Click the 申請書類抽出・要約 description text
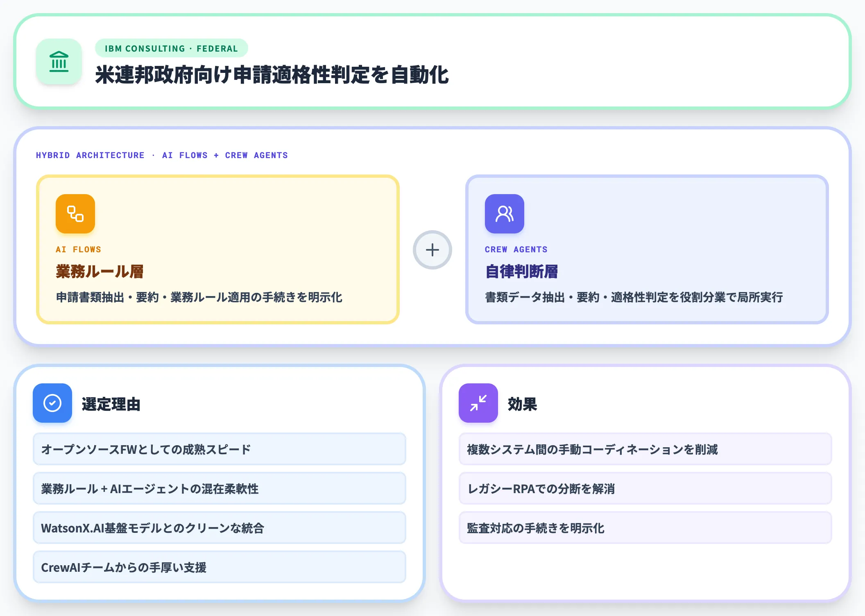Screen dimensions: 865x616 (199, 297)
